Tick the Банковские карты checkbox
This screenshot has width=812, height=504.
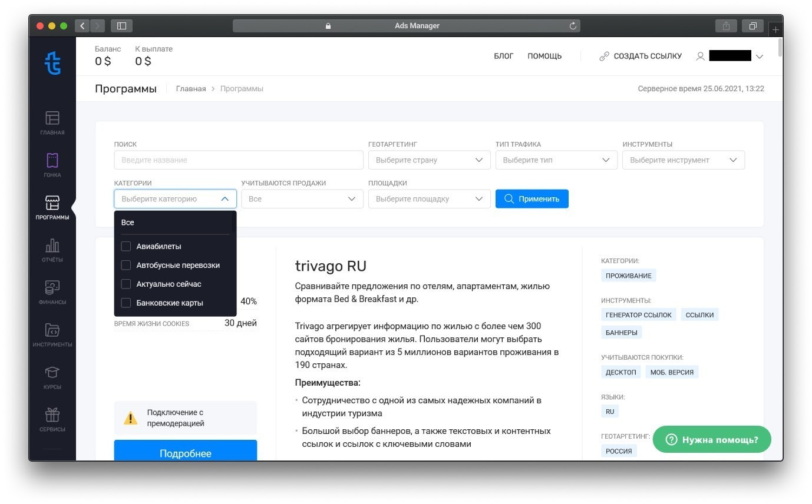pos(126,303)
